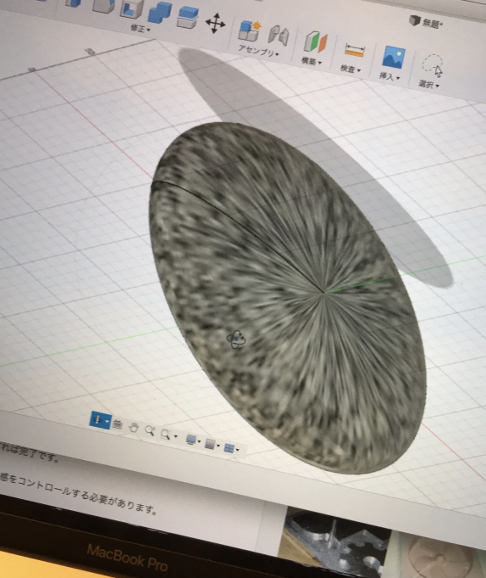The width and height of the screenshot is (486, 578).
Task: Select the Combine bodies icon in Modify group
Action: point(159,14)
